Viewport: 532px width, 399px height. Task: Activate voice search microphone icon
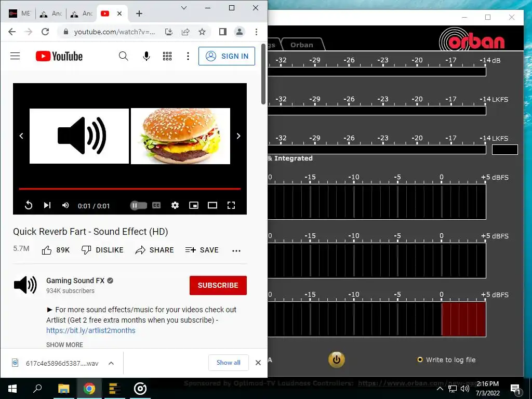click(x=146, y=56)
